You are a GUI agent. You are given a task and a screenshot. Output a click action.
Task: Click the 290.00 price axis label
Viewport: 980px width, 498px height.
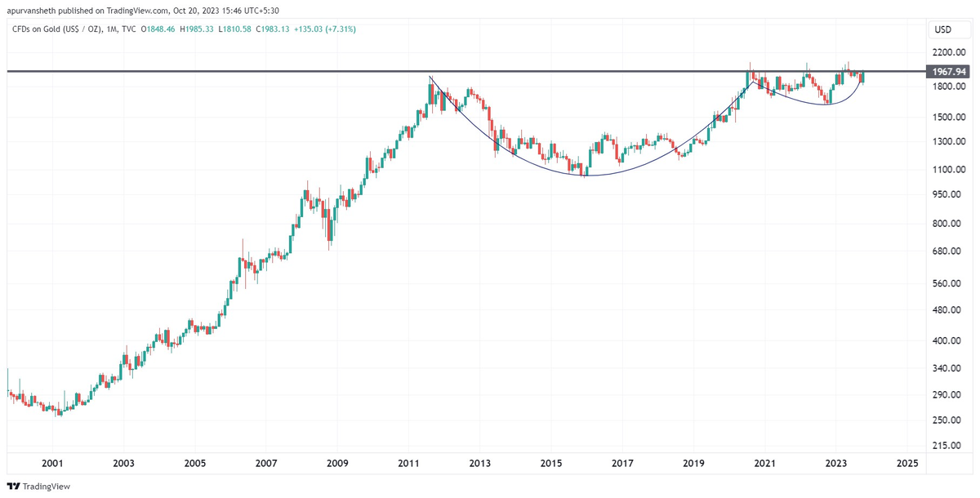(947, 395)
